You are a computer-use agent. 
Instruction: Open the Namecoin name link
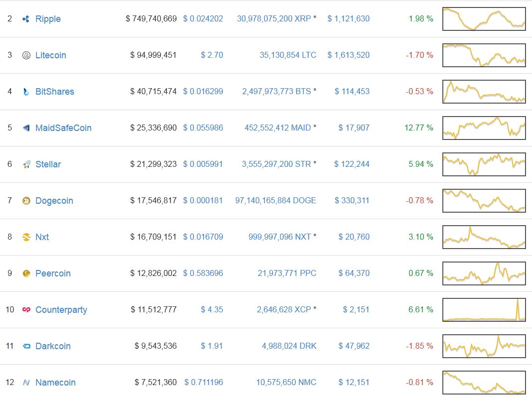pos(55,383)
